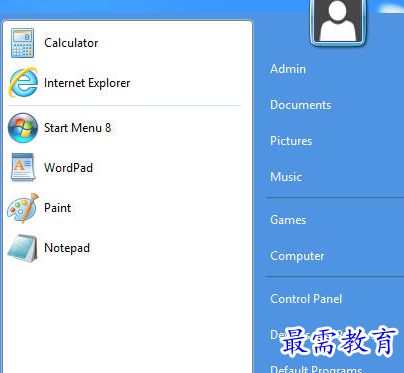Viewport: 404px width, 373px height.
Task: Select the Calculator text label
Action: [x=71, y=43]
